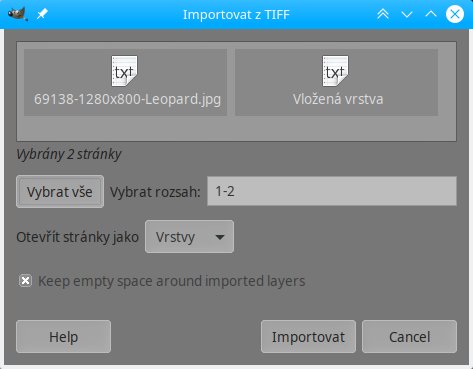Select the txt icon above 69138-1280x800-Leopard.jpg
The image size is (473, 369).
click(124, 71)
